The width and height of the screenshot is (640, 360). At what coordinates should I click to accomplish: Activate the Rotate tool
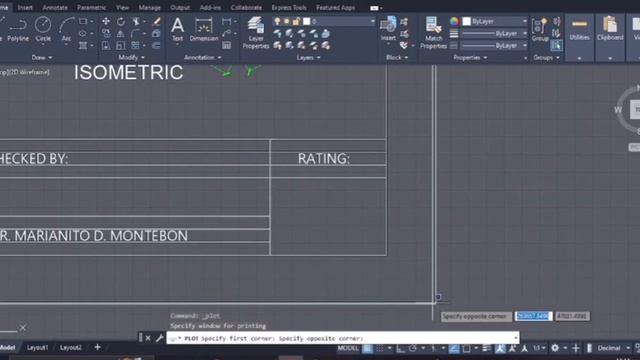[121, 21]
